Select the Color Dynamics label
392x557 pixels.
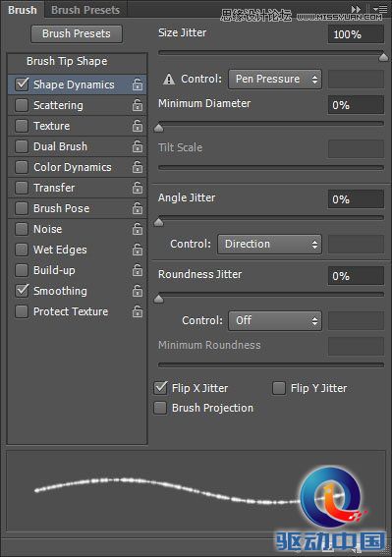pyautogui.click(x=72, y=167)
